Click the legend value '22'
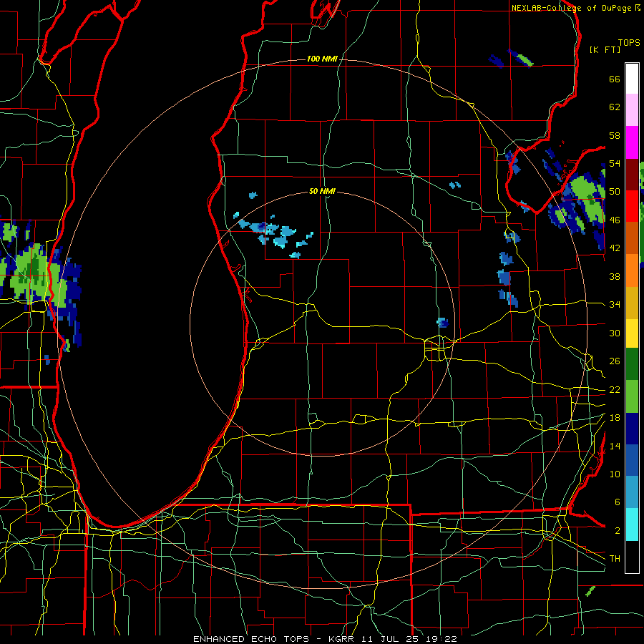Image resolution: width=644 pixels, height=644 pixels. point(615,389)
